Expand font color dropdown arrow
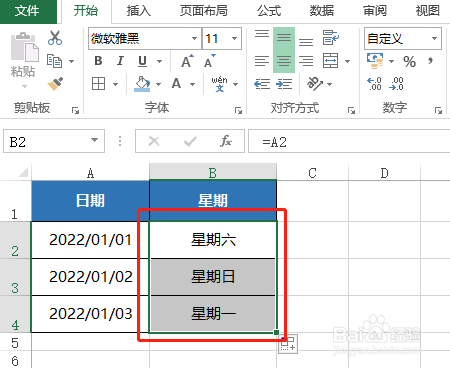450x368 pixels. (192, 84)
